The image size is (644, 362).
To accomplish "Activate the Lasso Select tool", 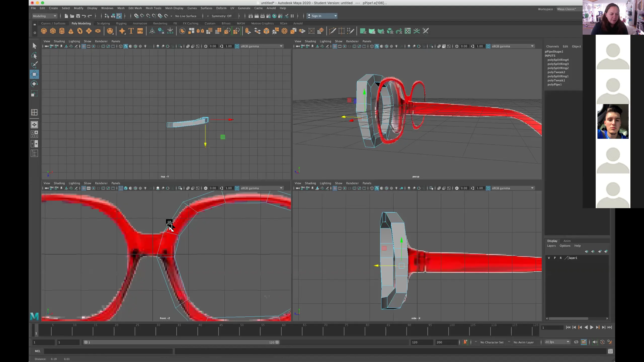I will tap(34, 55).
